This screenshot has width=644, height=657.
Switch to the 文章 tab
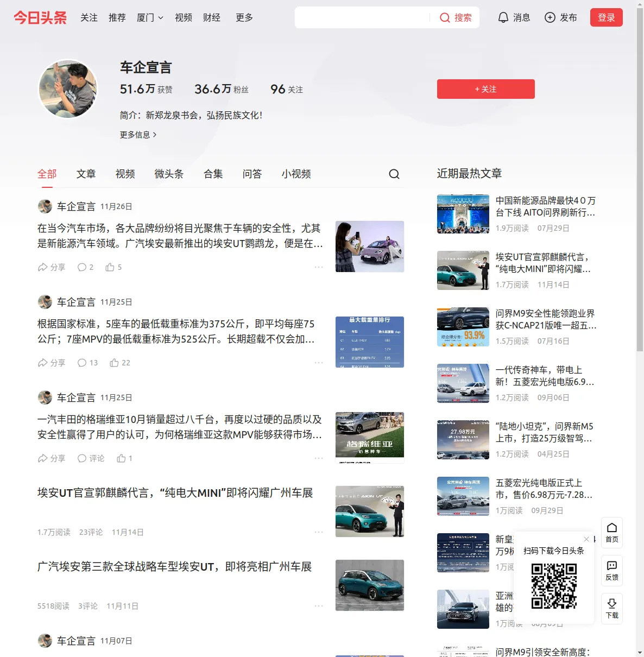click(86, 174)
